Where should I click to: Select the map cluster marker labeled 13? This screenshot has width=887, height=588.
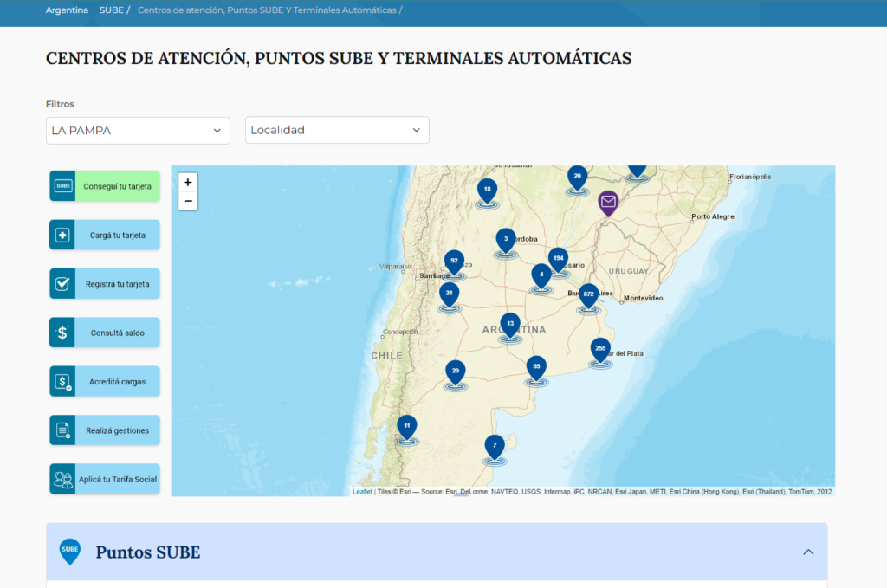510,326
